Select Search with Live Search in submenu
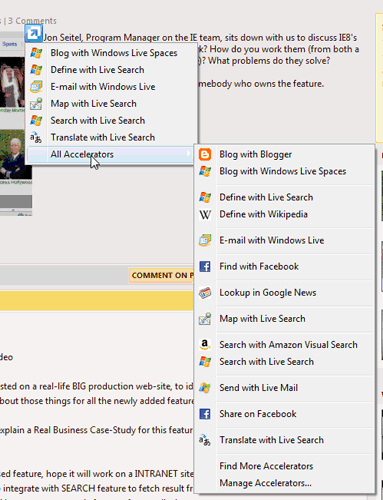Viewport: 383px width, 500px height. 284,362
